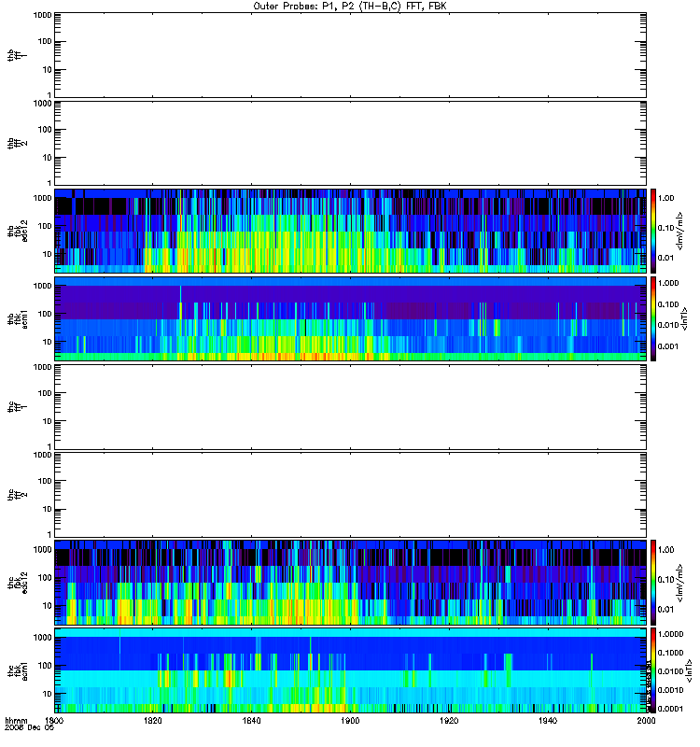Click the 100 tick of thb fbk scm1 panel

[x=45, y=314]
